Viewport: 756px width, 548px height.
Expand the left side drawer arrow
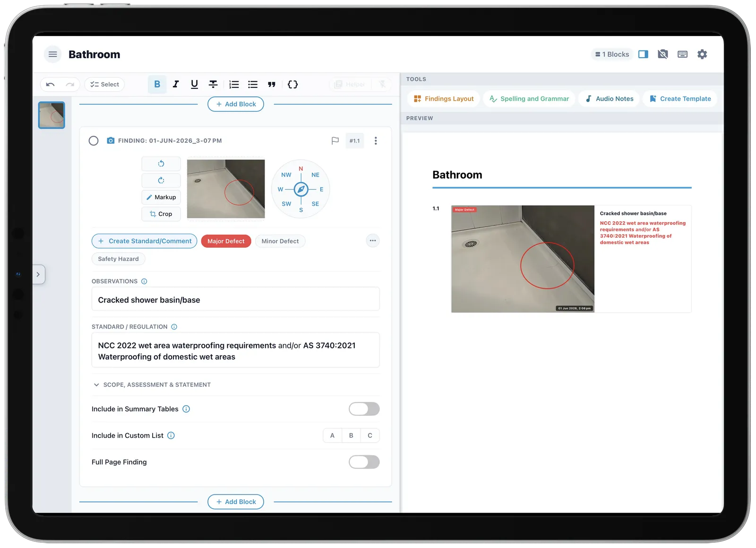pos(38,274)
